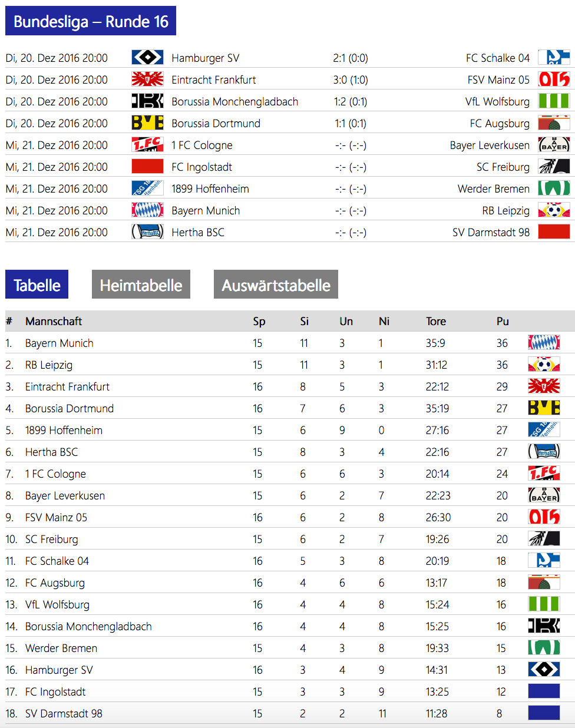Image resolution: width=575 pixels, height=728 pixels.
Task: Open the Bundesliga – Runde 16 header
Action: (x=91, y=21)
